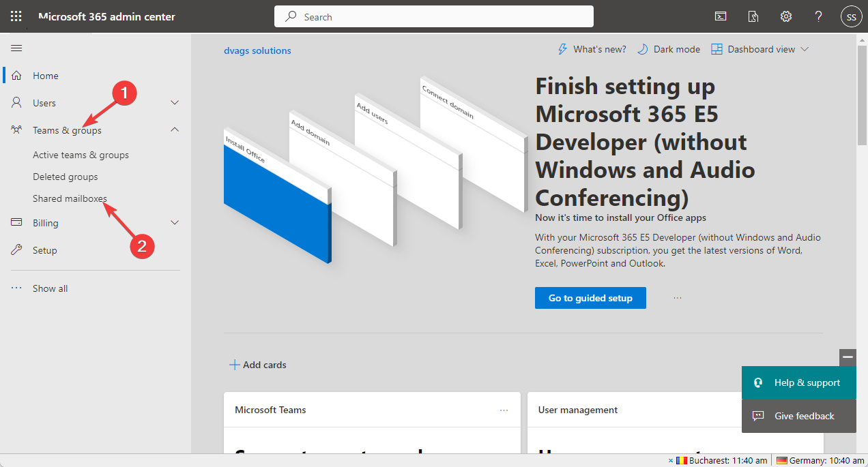Click the Setup wrench icon
The height and width of the screenshot is (467, 868).
pos(17,250)
